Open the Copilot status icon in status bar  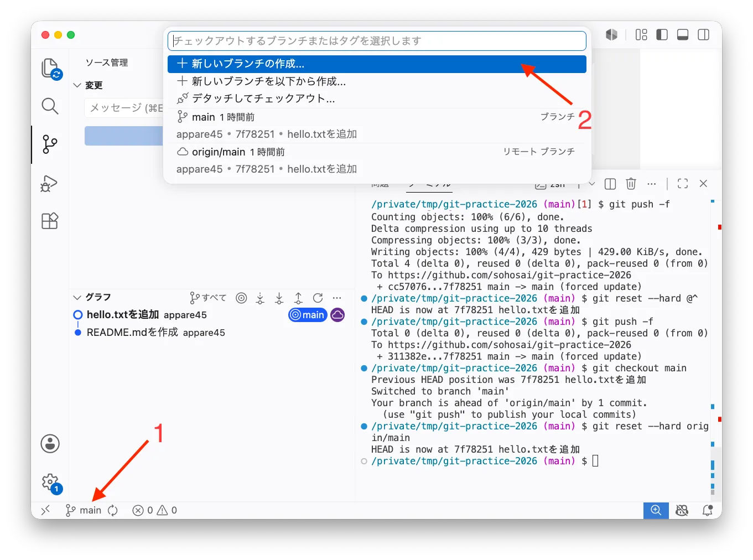(x=682, y=510)
